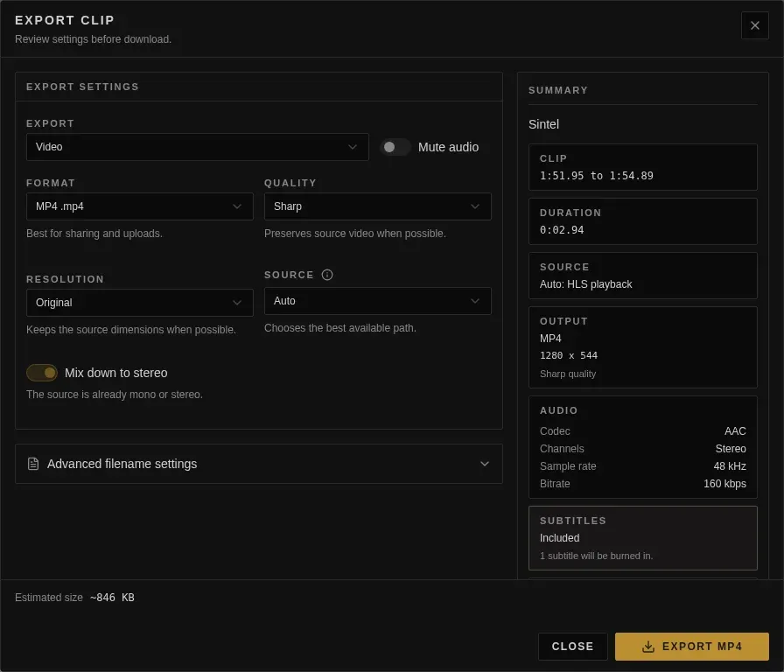Viewport: 784px width, 672px height.
Task: Click the chevron on Advanced filename settings
Action: click(x=485, y=464)
